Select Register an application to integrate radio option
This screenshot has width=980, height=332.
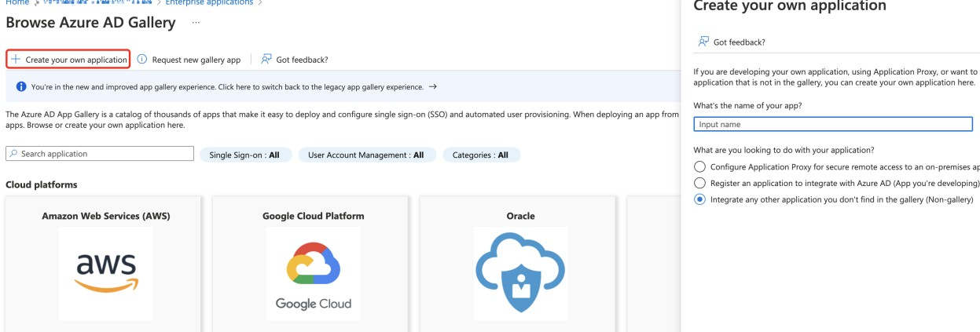click(x=699, y=183)
